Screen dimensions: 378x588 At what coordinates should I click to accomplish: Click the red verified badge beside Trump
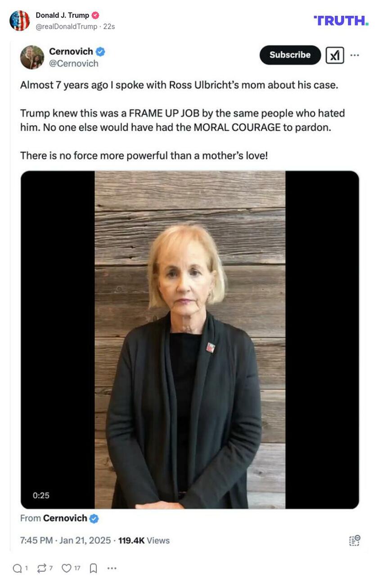[95, 15]
